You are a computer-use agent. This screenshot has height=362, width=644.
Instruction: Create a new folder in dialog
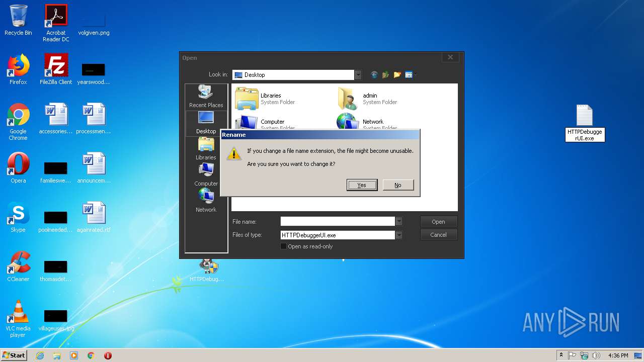pyautogui.click(x=397, y=75)
